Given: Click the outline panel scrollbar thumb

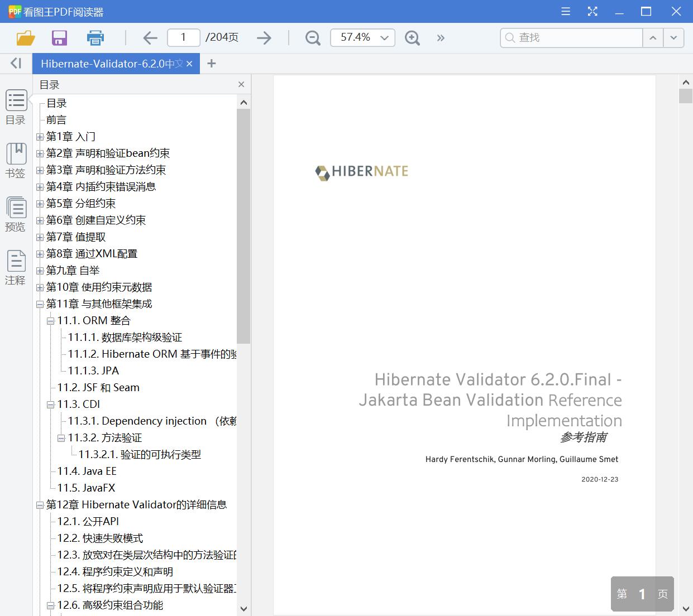Looking at the screenshot, I should pos(243,226).
